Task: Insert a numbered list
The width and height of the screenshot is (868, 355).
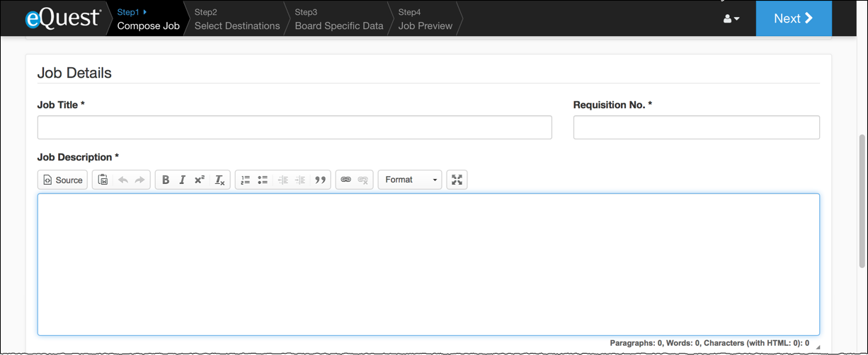Action: 246,180
